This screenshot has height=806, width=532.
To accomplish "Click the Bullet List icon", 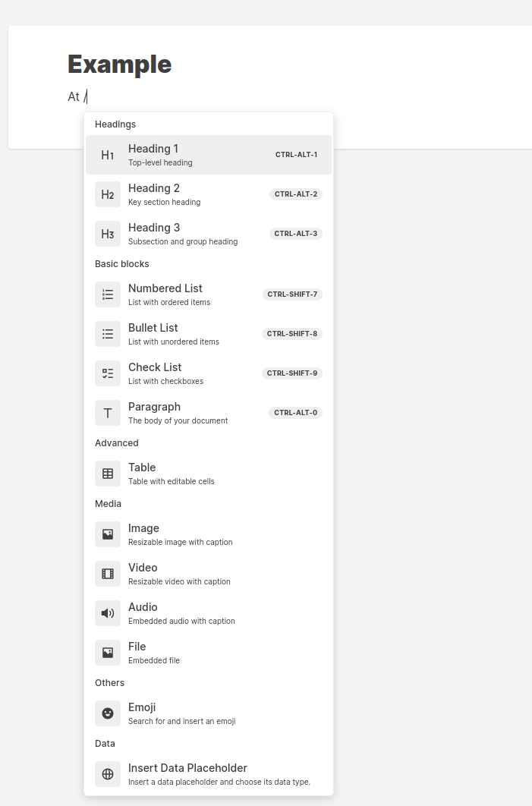I will (108, 334).
